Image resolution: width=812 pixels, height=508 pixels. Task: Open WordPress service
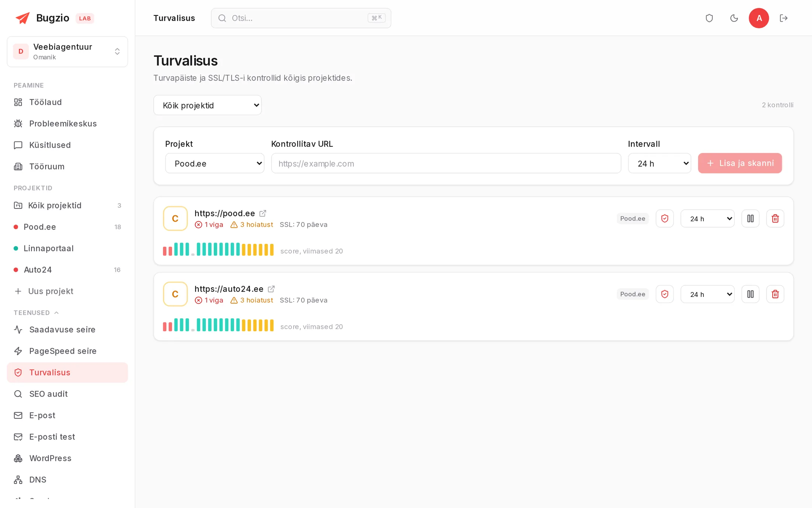click(x=67, y=458)
